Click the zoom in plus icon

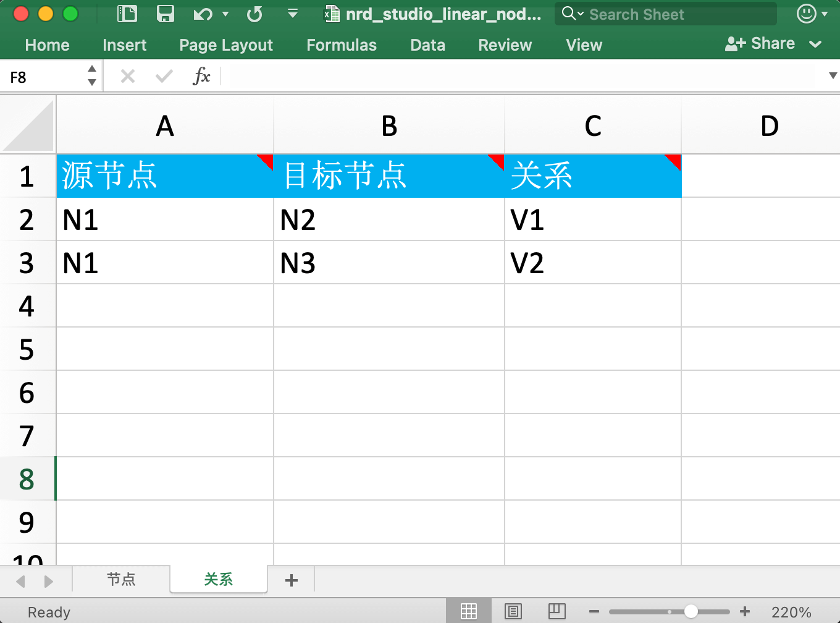pyautogui.click(x=745, y=611)
